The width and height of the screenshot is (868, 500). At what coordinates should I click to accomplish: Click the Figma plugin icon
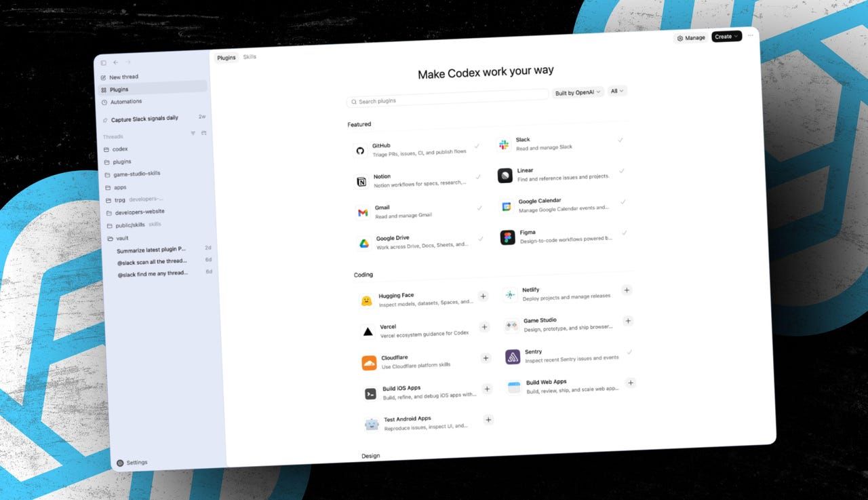coord(507,237)
